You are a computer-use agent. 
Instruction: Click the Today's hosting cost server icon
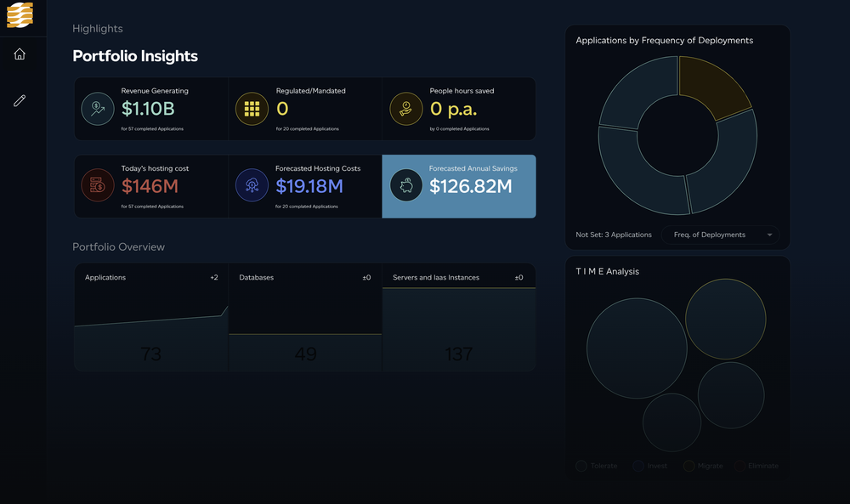pyautogui.click(x=98, y=185)
